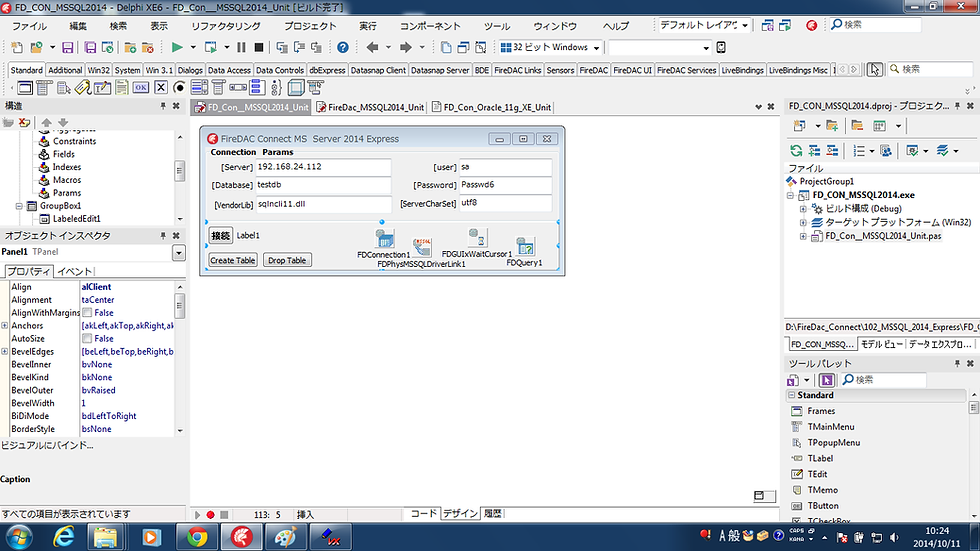The image size is (980, 551).
Task: Click the Database field containing testdb
Action: pyautogui.click(x=323, y=185)
